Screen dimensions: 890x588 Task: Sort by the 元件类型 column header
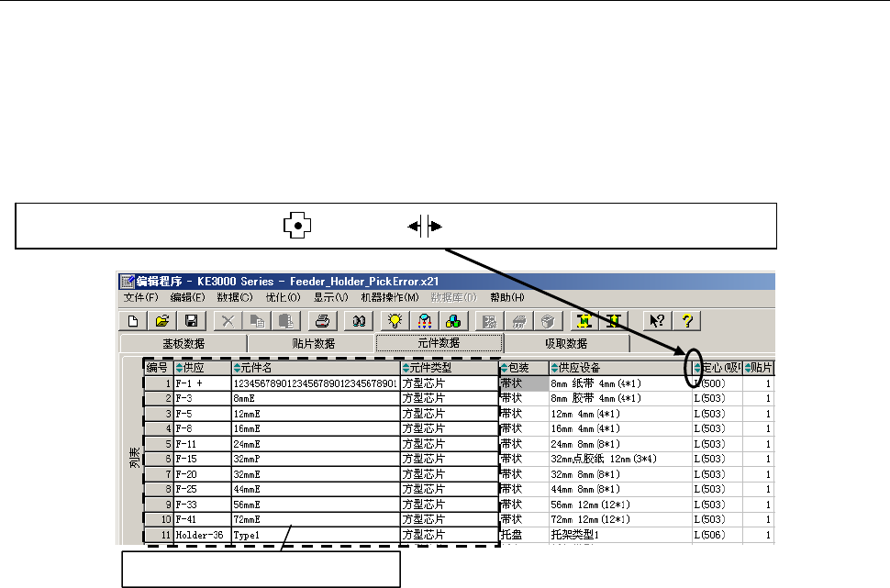click(449, 368)
